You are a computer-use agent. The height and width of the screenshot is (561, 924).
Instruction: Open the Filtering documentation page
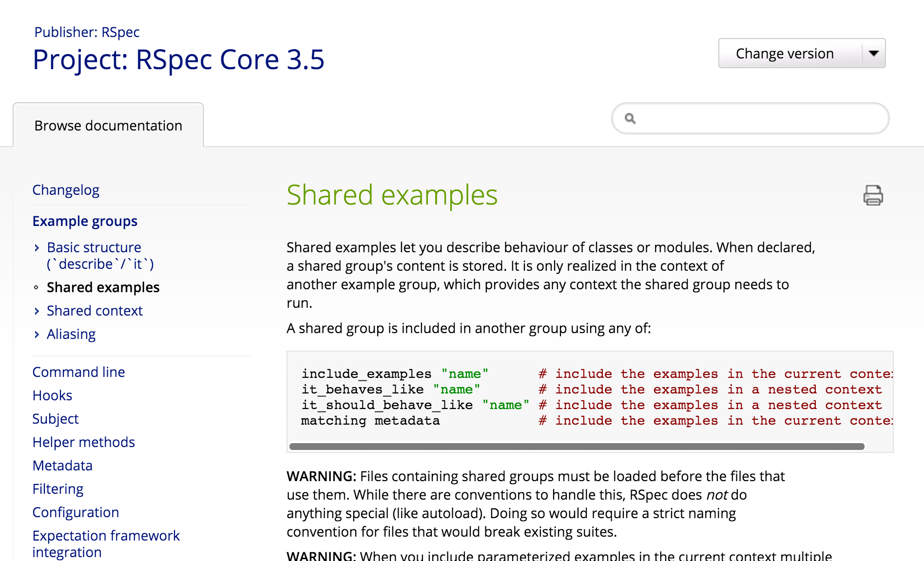click(x=58, y=489)
